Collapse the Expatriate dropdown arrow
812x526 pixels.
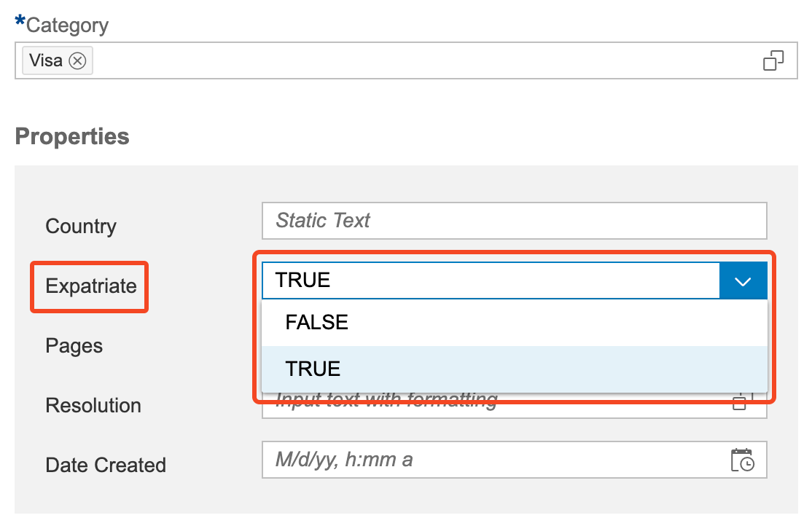point(743,281)
